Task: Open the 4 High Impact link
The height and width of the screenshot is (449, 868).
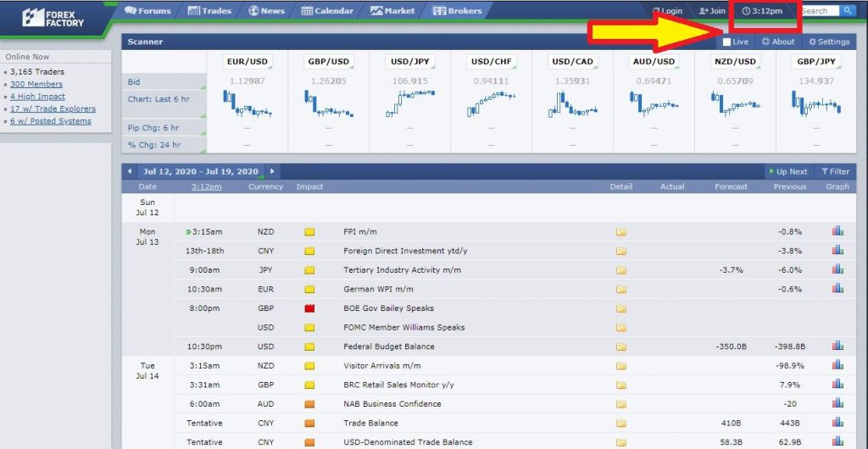Action: coord(37,97)
